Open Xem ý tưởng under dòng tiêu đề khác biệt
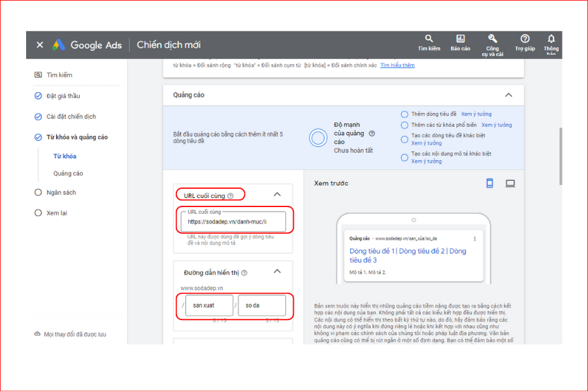Viewport: 588px width, 392px height. point(427,143)
